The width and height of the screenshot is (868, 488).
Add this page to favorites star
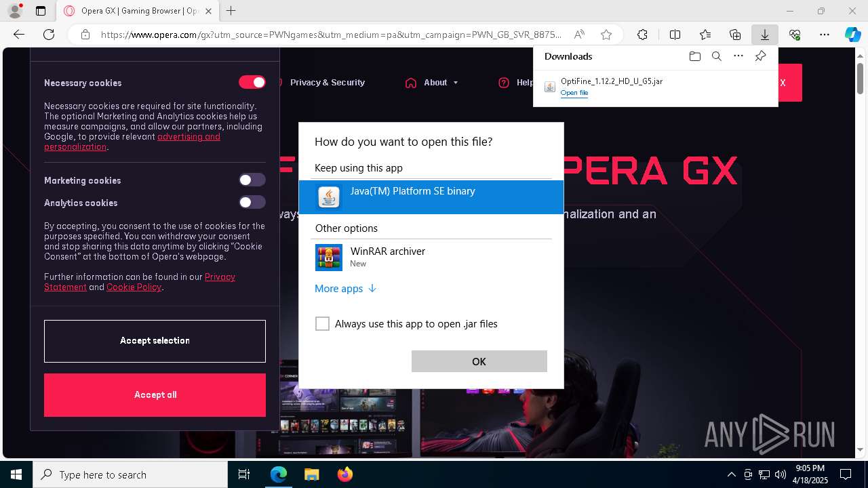(x=606, y=35)
